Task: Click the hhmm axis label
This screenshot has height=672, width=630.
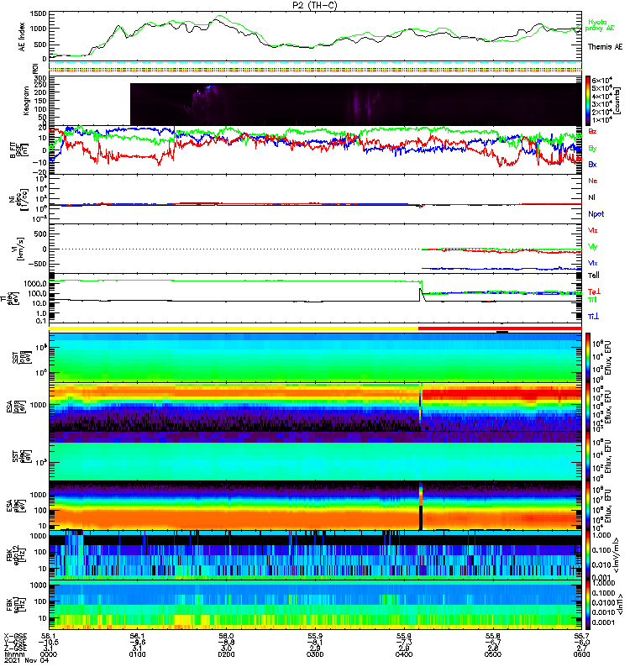Action: tap(13, 654)
